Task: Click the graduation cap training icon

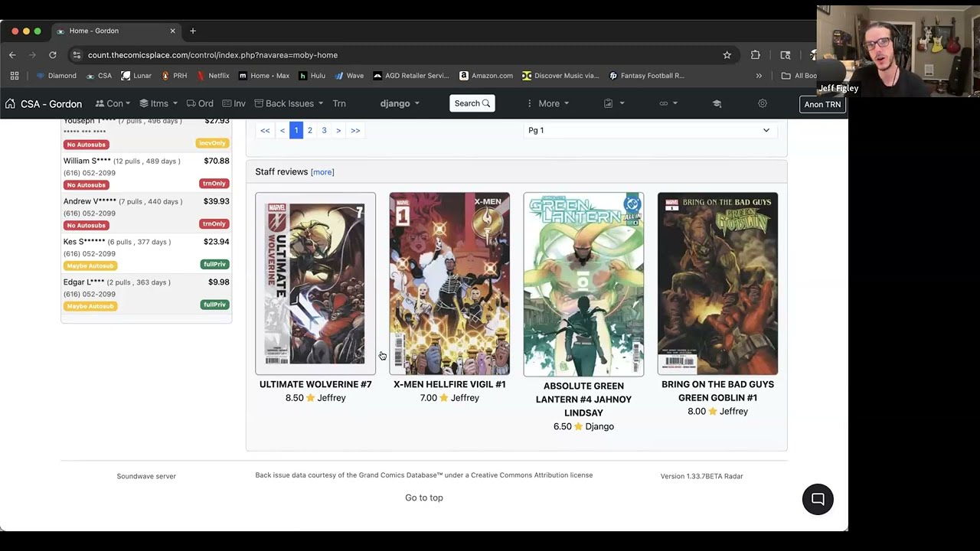Action: (717, 103)
